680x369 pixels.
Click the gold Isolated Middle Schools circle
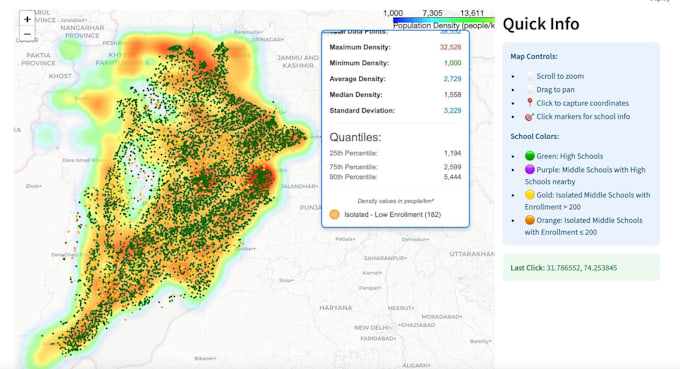pos(530,195)
